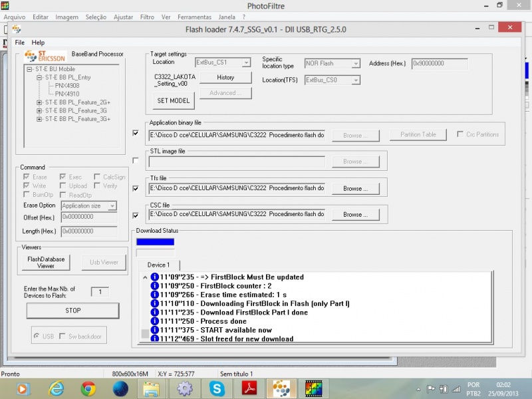Click the empty second progress bar
Screen dimensions: 532x399
[x=156, y=253]
